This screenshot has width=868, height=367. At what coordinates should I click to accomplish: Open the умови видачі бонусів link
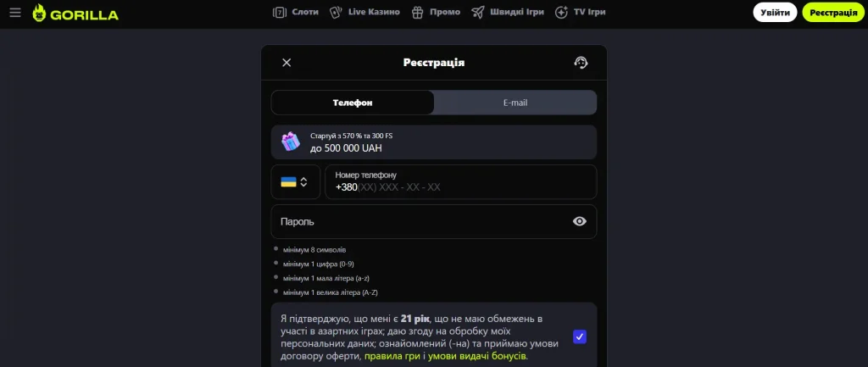[x=476, y=357]
